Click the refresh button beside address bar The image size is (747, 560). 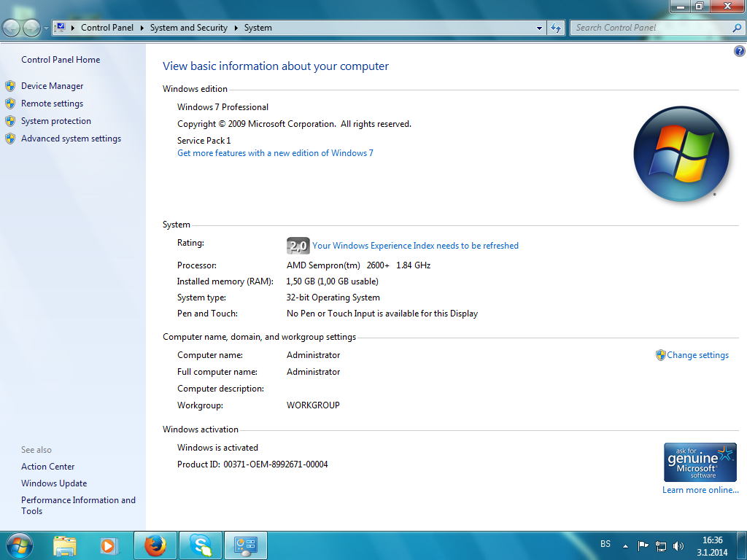click(x=556, y=28)
